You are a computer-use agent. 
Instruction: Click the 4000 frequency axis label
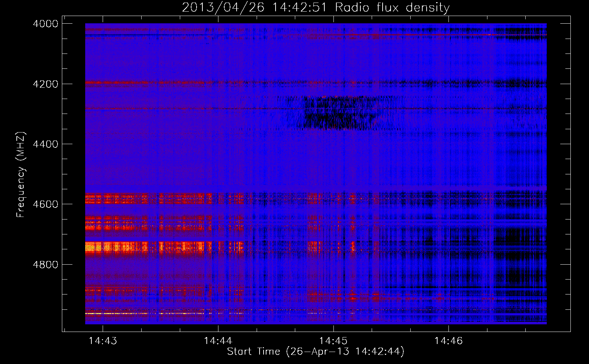(46, 24)
